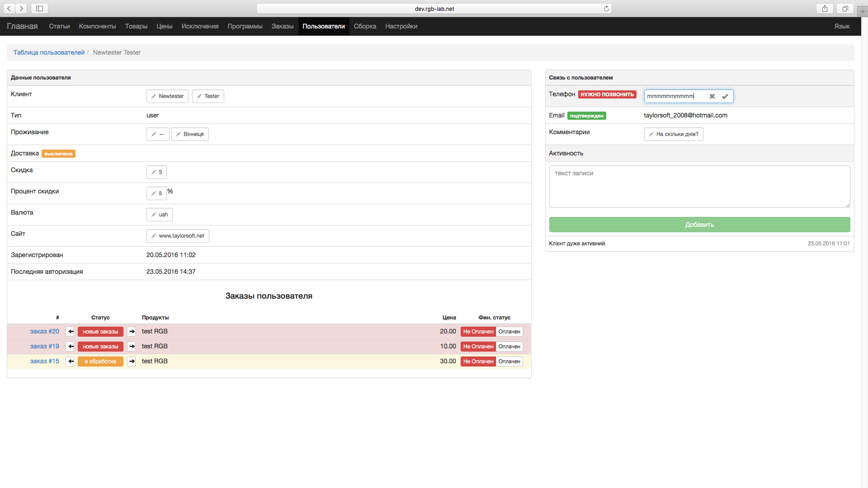Confirm phone edit with checkmark icon
Viewport: 868px width, 488px height.
click(x=725, y=96)
